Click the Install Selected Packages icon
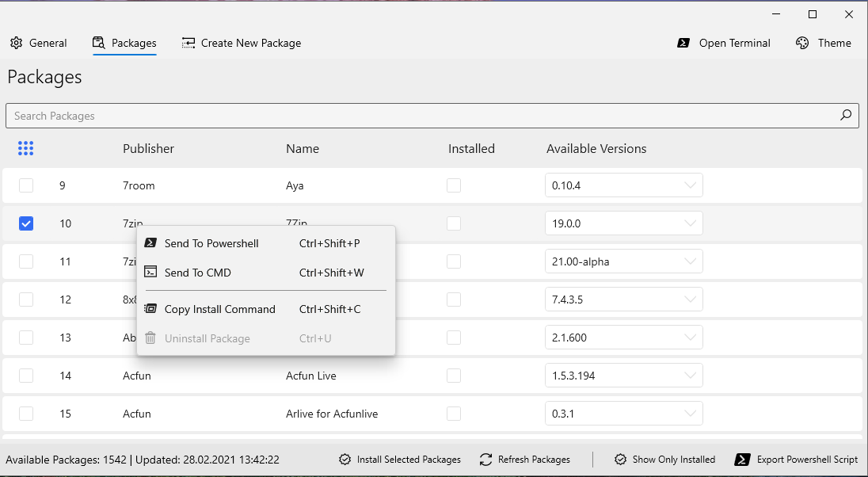868x477 pixels. click(345, 460)
